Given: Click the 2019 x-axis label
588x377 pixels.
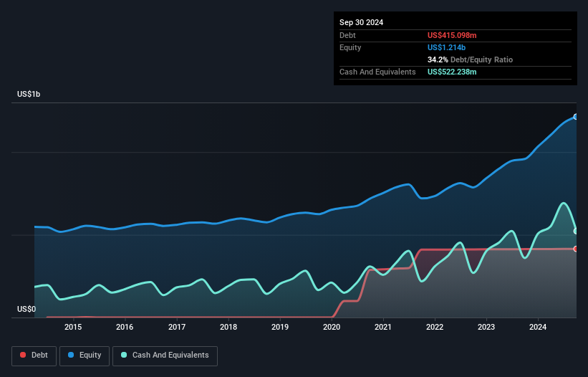Looking at the screenshot, I should pos(280,327).
